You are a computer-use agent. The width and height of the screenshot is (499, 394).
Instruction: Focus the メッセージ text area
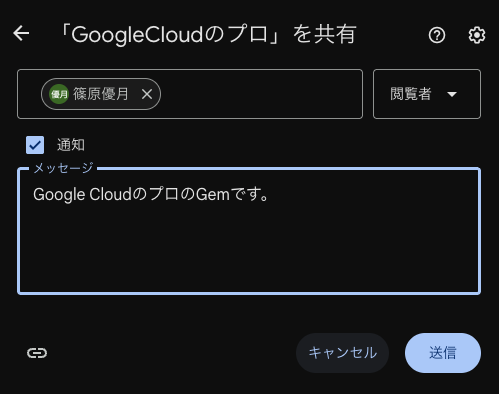[249, 231]
